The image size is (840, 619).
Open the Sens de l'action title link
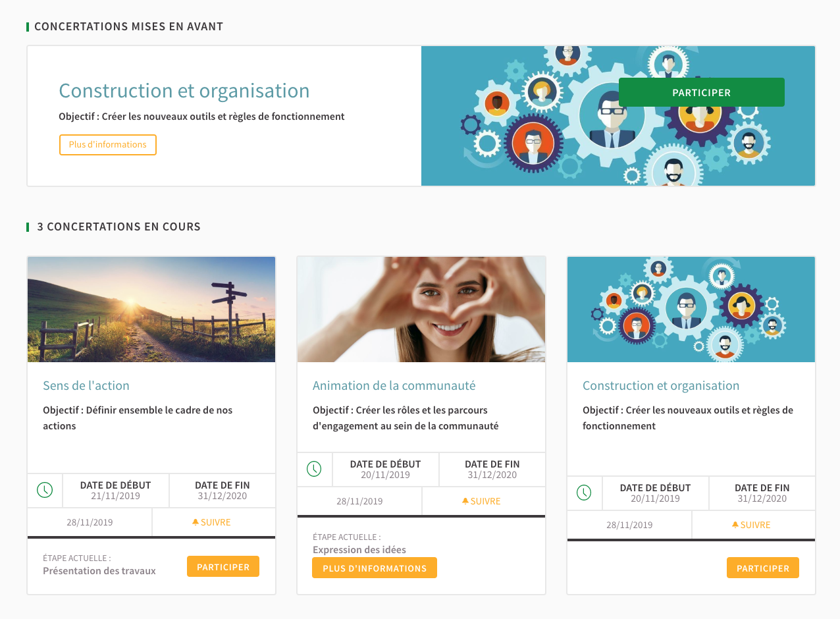86,385
